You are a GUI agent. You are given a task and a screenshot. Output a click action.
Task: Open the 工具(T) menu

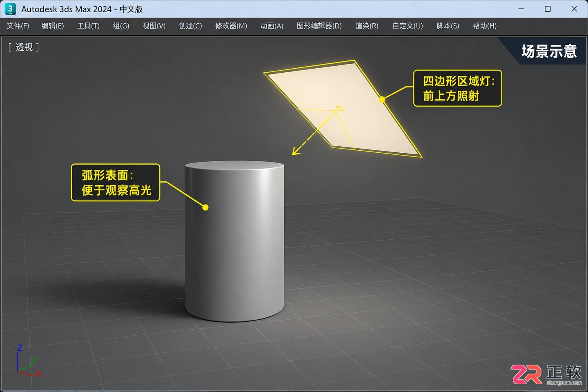tap(88, 26)
